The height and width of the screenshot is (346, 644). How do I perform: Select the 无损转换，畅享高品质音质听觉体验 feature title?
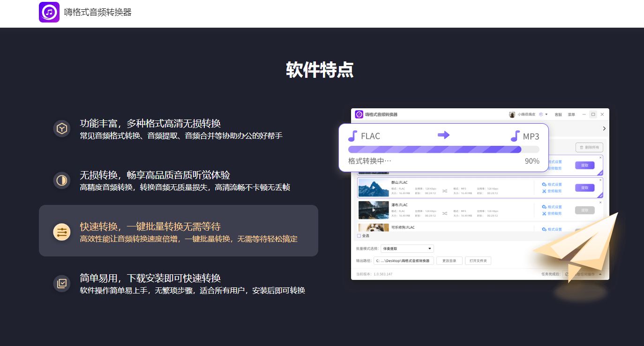155,175
